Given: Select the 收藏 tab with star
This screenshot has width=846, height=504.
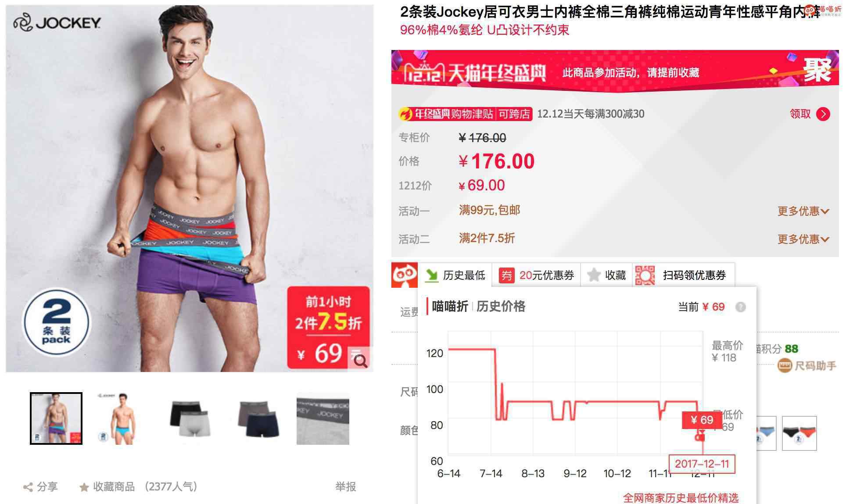Looking at the screenshot, I should (x=606, y=275).
